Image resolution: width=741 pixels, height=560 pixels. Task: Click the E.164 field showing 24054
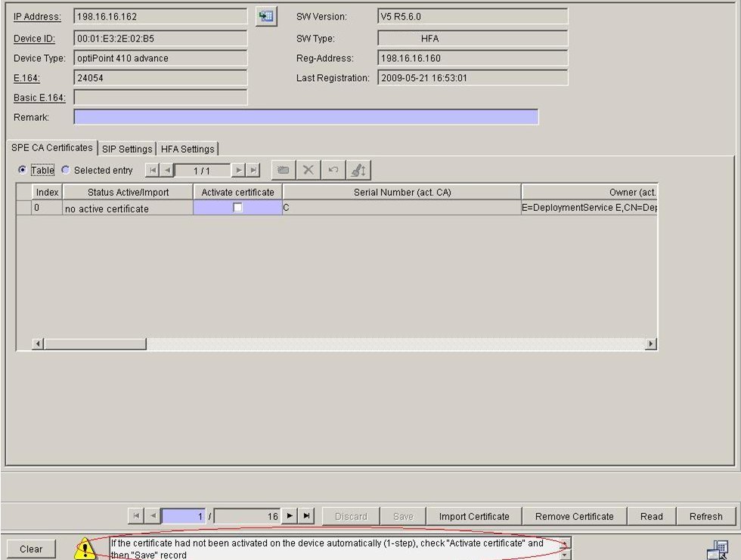[160, 78]
